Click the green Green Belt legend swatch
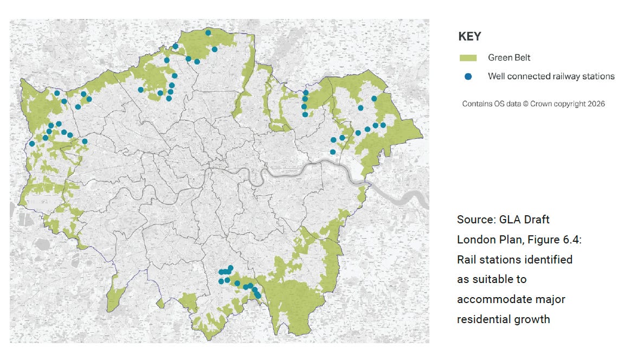Image resolution: width=644 pixels, height=360 pixels. (468, 58)
